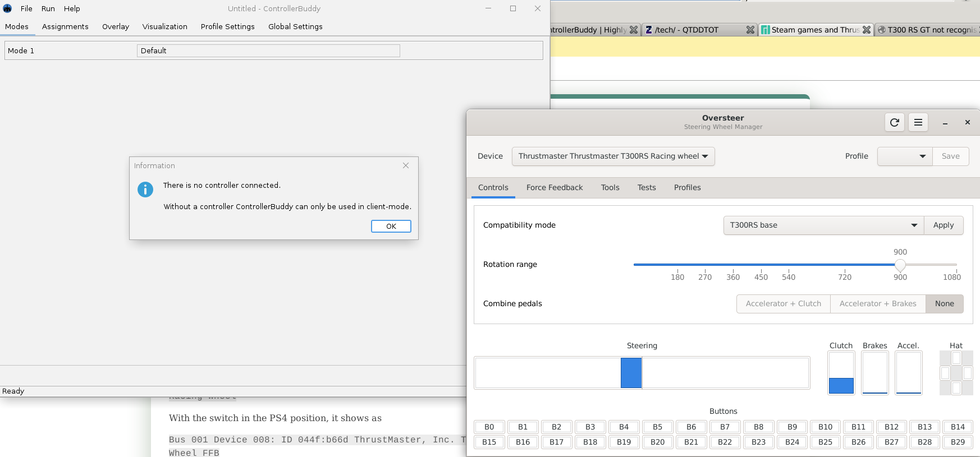This screenshot has height=457, width=980.
Task: Switch to Tests tab in Oversteer
Action: coord(647,187)
